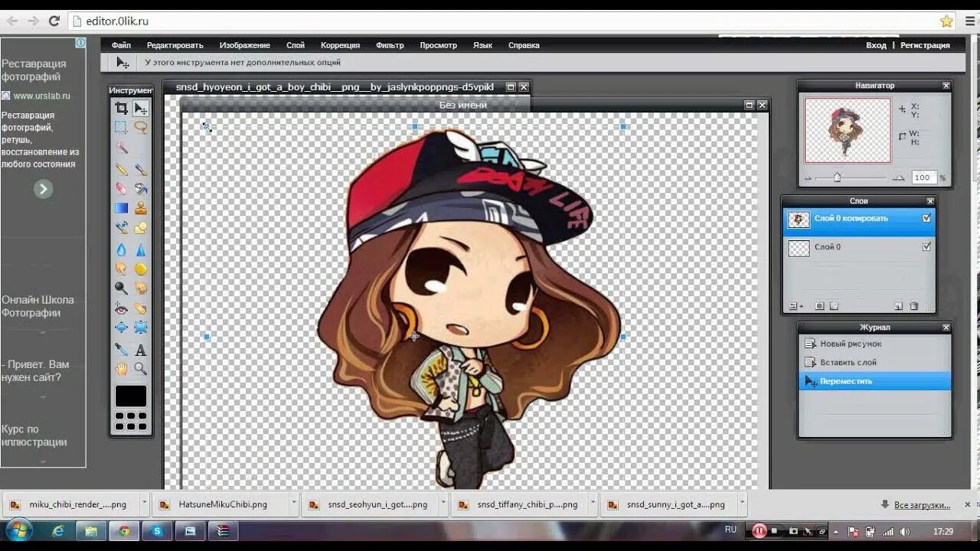Open the Справка menu

524,45
